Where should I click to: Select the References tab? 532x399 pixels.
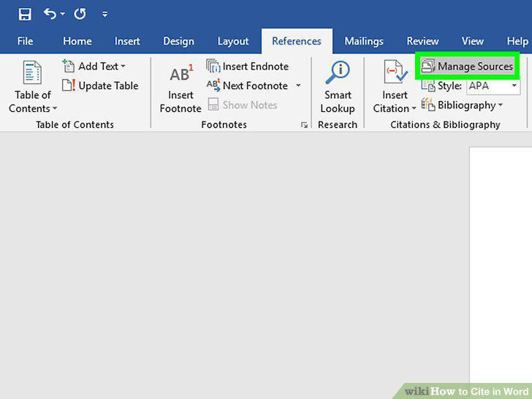click(297, 41)
